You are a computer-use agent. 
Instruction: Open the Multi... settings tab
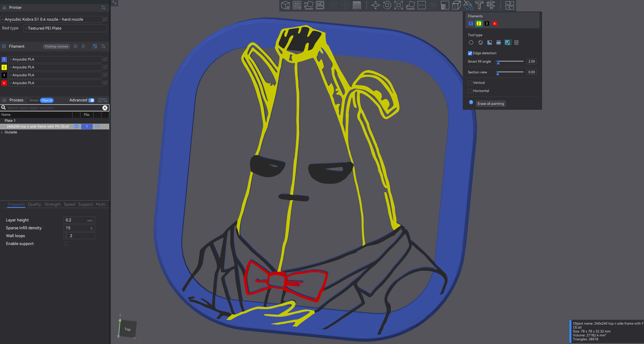102,204
